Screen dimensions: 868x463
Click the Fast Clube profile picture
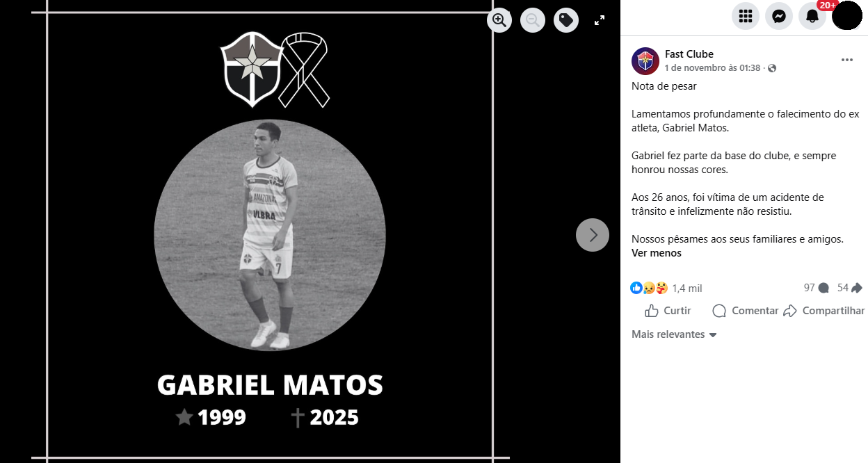coord(645,61)
